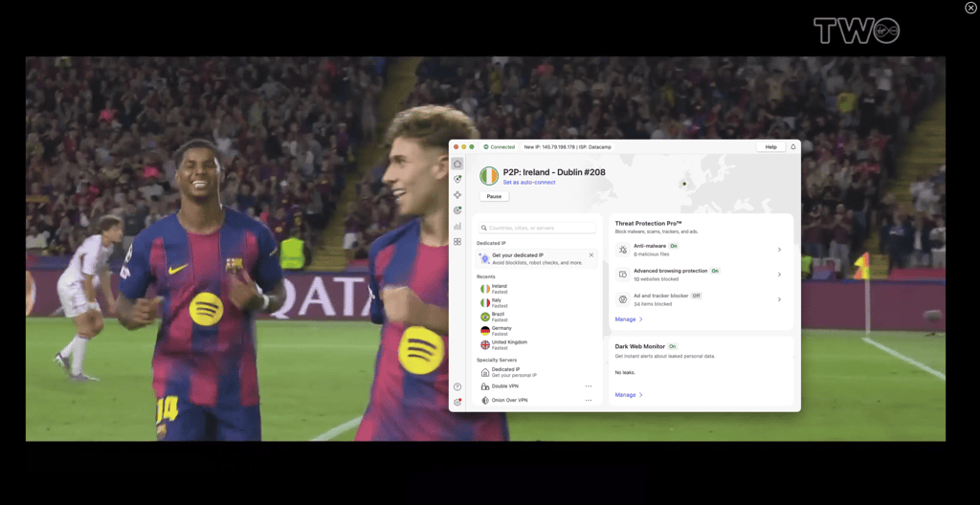Click the Dedicated IP house icon
Screen dimensions: 980x505
coord(485,372)
